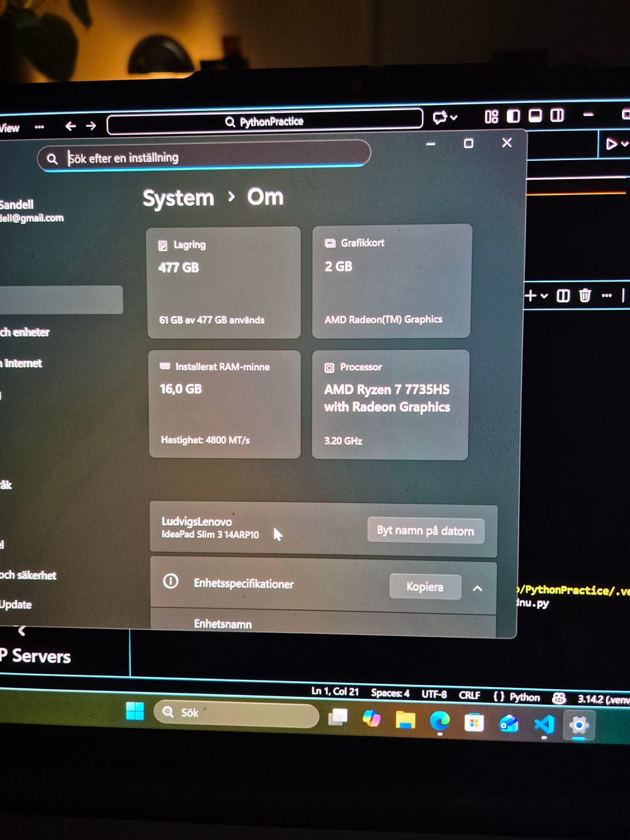
Task: Open terminal panel more actions ellipsis
Action: (x=606, y=295)
